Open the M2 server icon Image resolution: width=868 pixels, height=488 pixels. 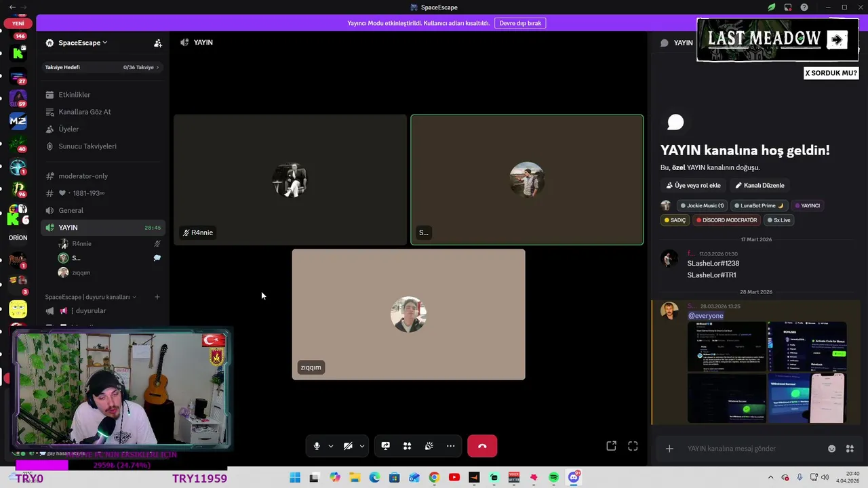[18, 121]
